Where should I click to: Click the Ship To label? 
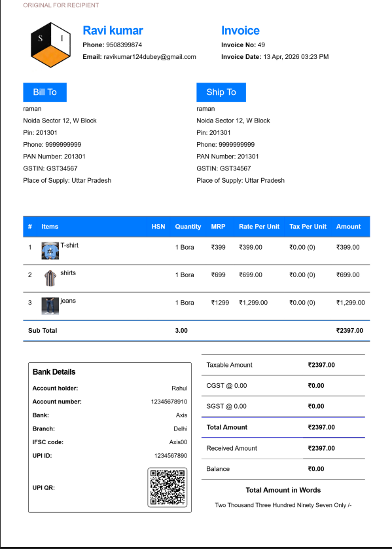pyautogui.click(x=221, y=92)
